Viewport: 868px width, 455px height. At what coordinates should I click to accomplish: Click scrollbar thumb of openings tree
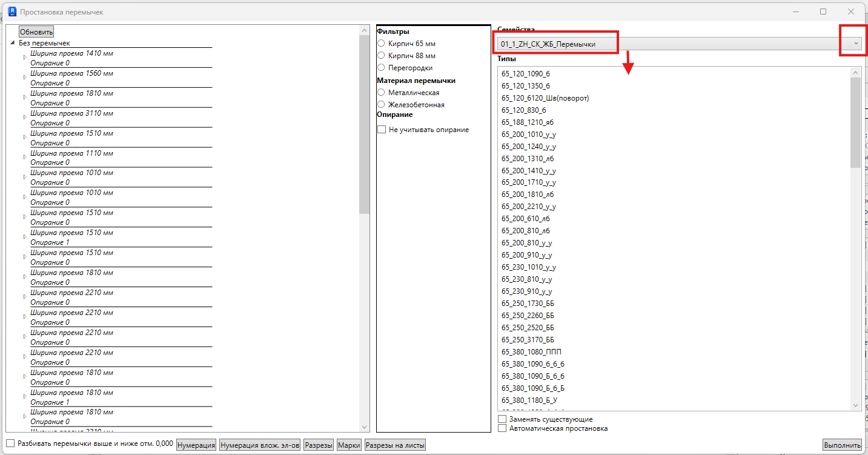(364, 124)
